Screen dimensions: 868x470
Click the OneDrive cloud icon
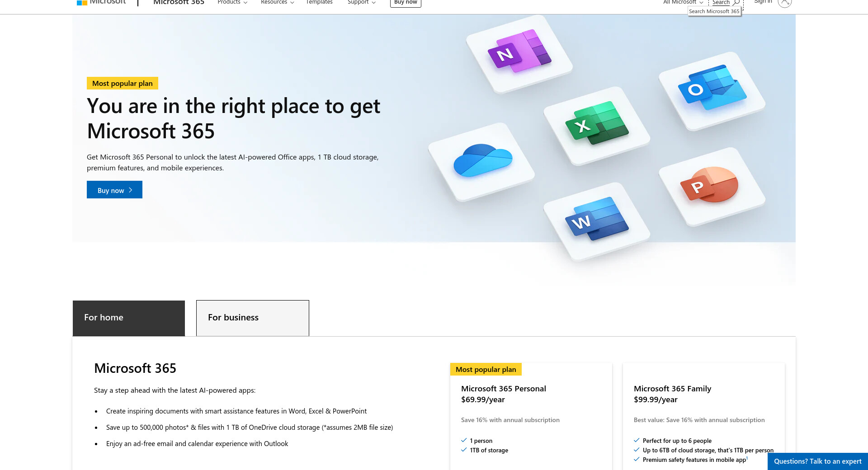pyautogui.click(x=483, y=160)
